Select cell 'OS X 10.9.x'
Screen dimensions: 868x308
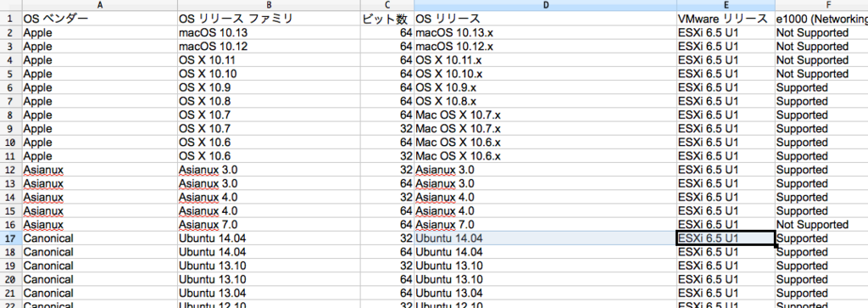point(545,87)
